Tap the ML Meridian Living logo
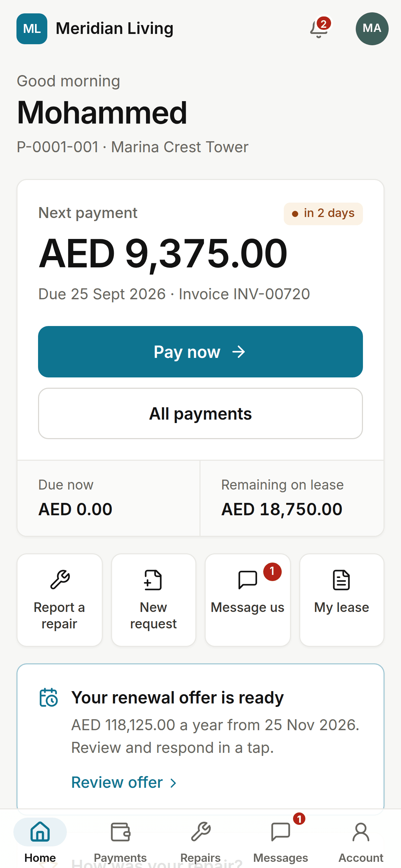The height and width of the screenshot is (868, 401). click(32, 29)
